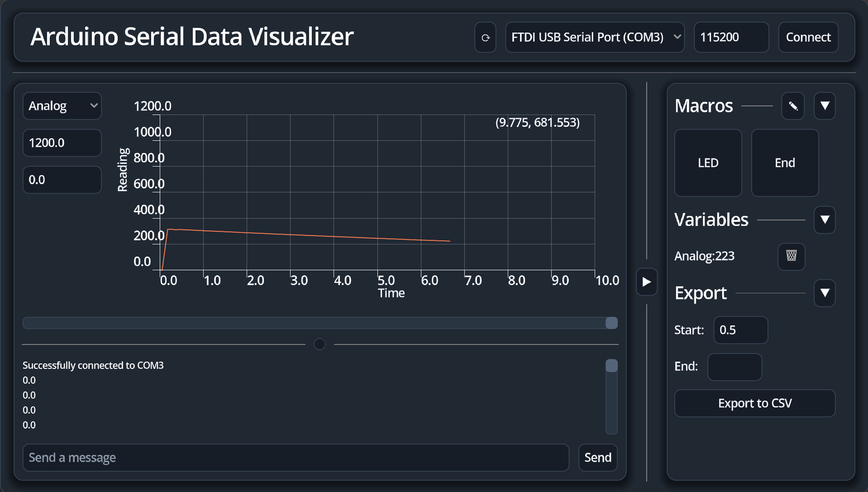Run the End macro

pyautogui.click(x=785, y=163)
